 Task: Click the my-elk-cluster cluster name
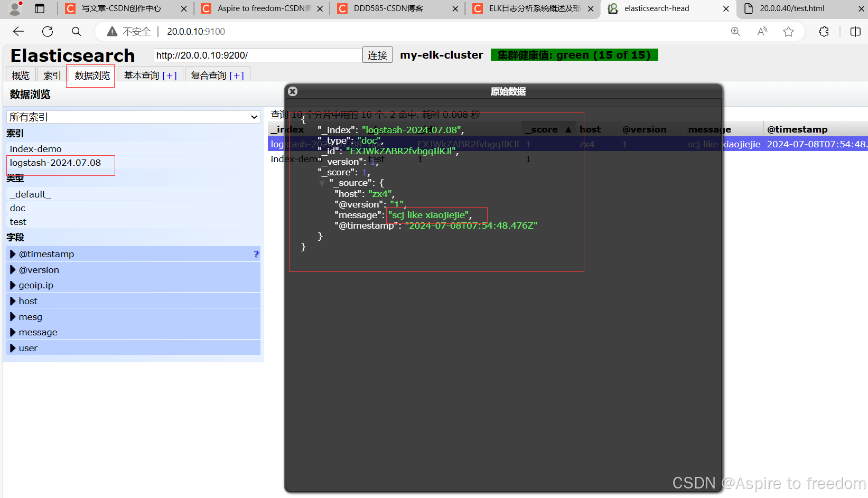(x=442, y=55)
